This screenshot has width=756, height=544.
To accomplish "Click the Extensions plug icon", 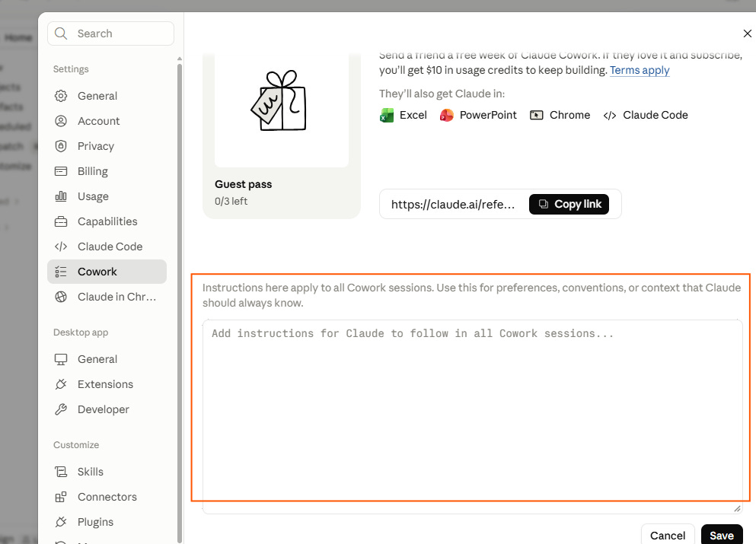I will pyautogui.click(x=61, y=384).
